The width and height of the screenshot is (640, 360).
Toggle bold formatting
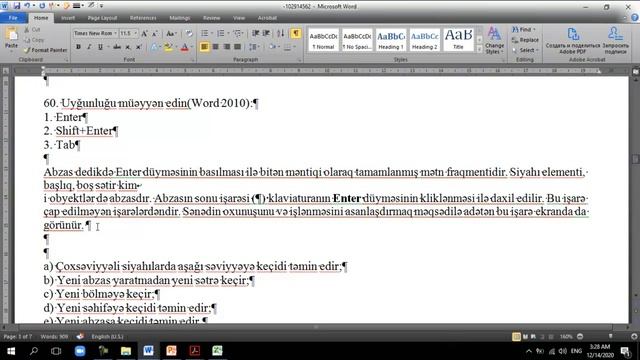click(x=78, y=47)
